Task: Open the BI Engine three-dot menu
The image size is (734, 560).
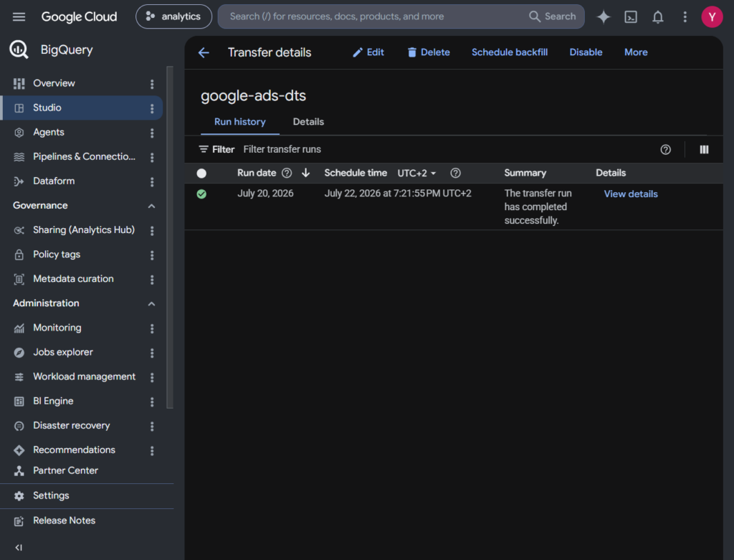Action: (152, 402)
